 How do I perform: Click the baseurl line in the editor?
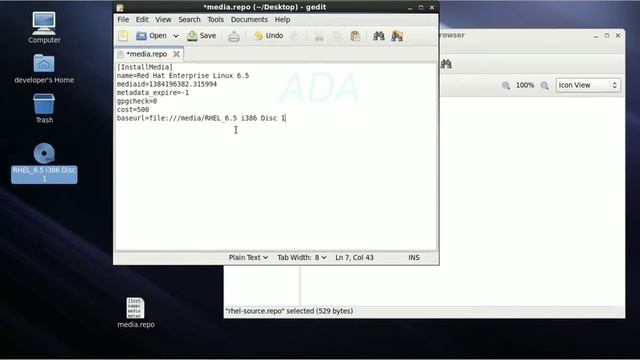pos(201,118)
